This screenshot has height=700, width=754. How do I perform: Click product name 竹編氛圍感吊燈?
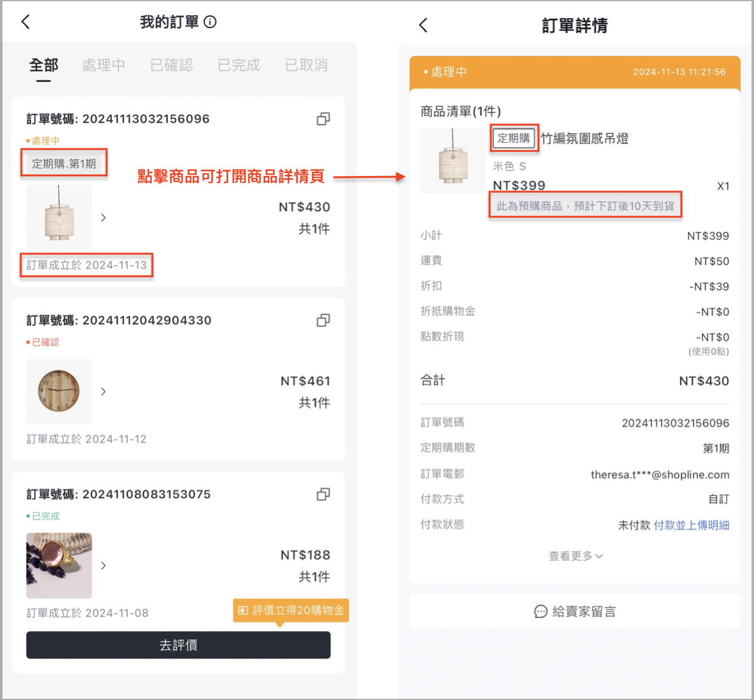(584, 138)
